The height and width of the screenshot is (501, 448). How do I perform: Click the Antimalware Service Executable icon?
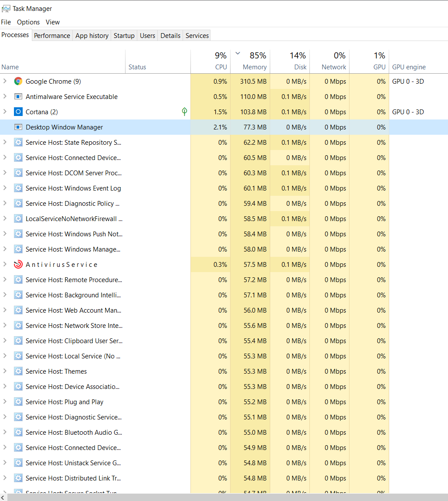coord(18,96)
